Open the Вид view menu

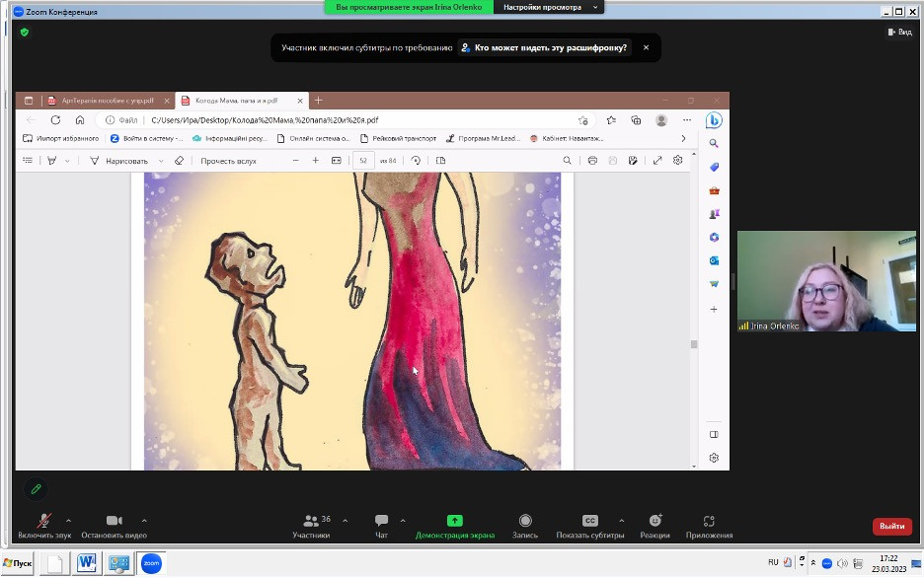[x=899, y=32]
